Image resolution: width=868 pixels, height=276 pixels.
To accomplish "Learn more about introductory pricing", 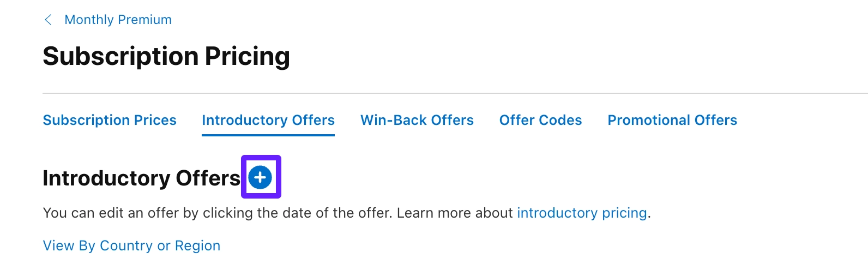I will 581,213.
